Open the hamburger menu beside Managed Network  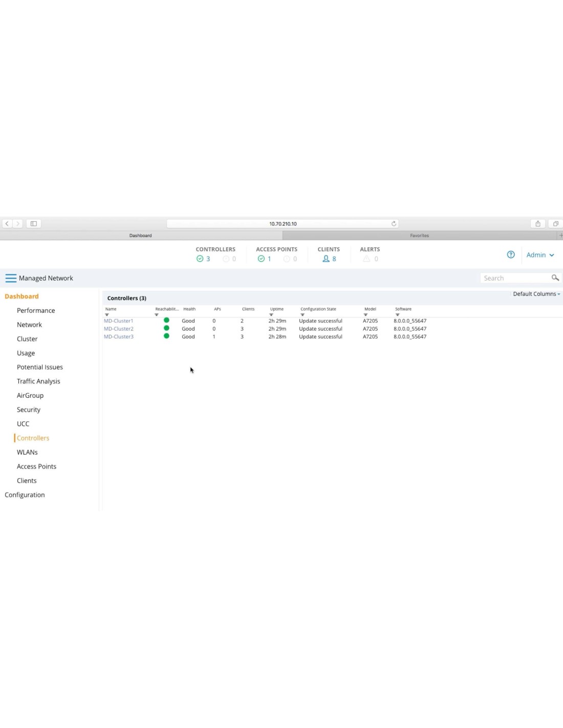[x=11, y=278]
